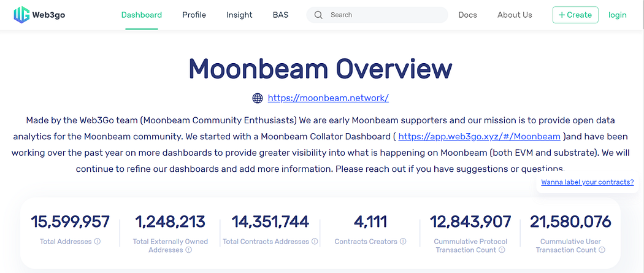
Task: Type in the Search input field
Action: 386,15
